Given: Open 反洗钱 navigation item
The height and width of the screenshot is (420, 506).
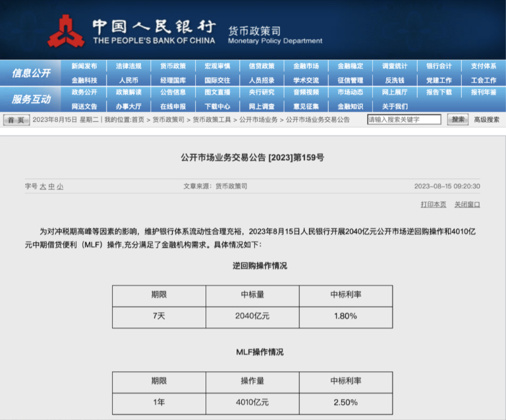Looking at the screenshot, I should pos(395,80).
